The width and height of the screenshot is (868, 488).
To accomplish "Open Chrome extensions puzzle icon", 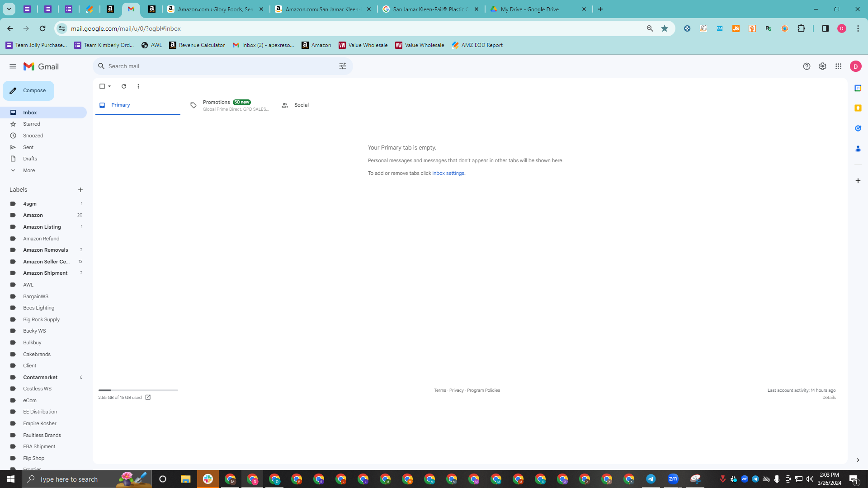I will tap(801, 28).
